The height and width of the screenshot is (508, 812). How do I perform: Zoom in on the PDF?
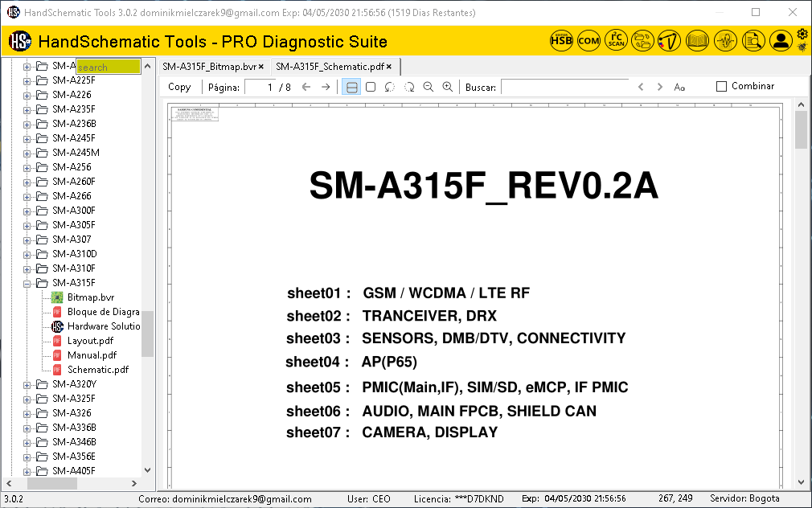pyautogui.click(x=448, y=87)
